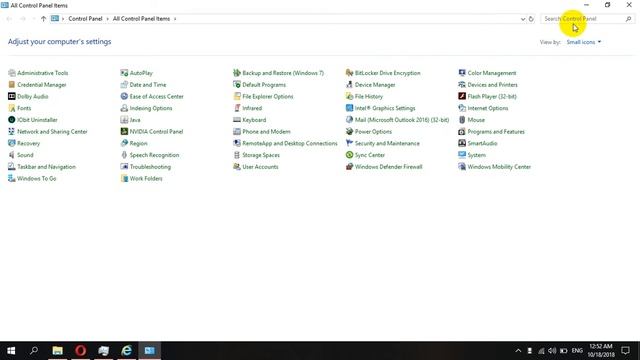Open Devices and Printers link
Screen dimensions: 640x360
tap(492, 85)
